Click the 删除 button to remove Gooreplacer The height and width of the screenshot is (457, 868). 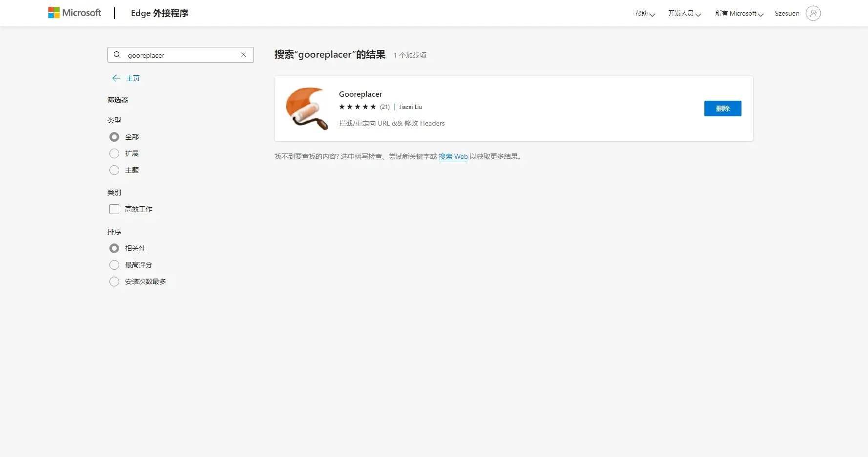722,109
